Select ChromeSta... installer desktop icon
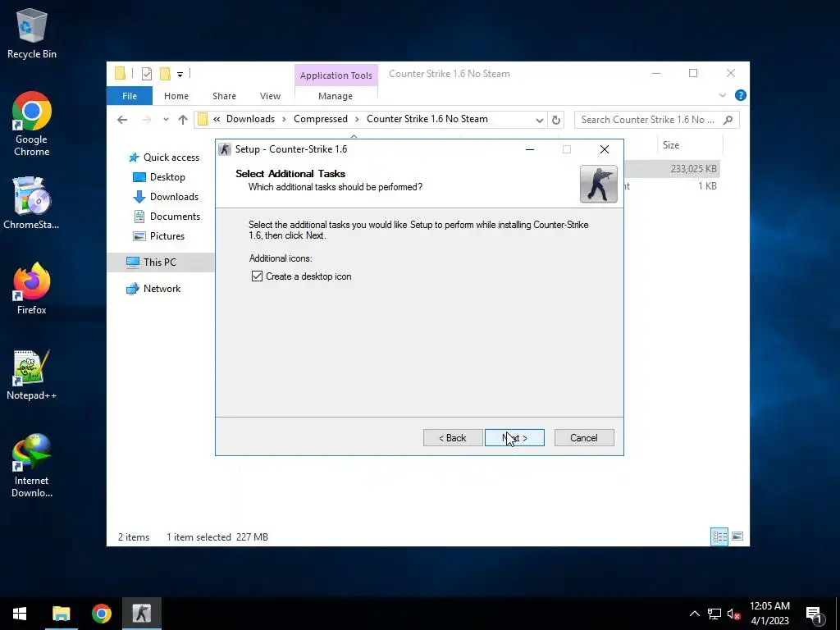The height and width of the screenshot is (630, 840). click(31, 203)
